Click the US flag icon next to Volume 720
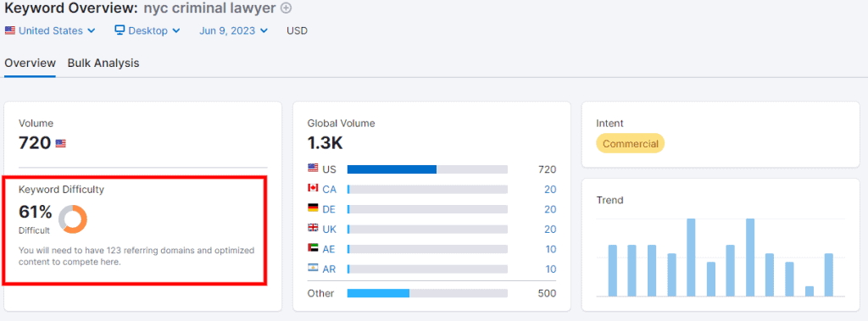The height and width of the screenshot is (321, 868). click(x=60, y=143)
